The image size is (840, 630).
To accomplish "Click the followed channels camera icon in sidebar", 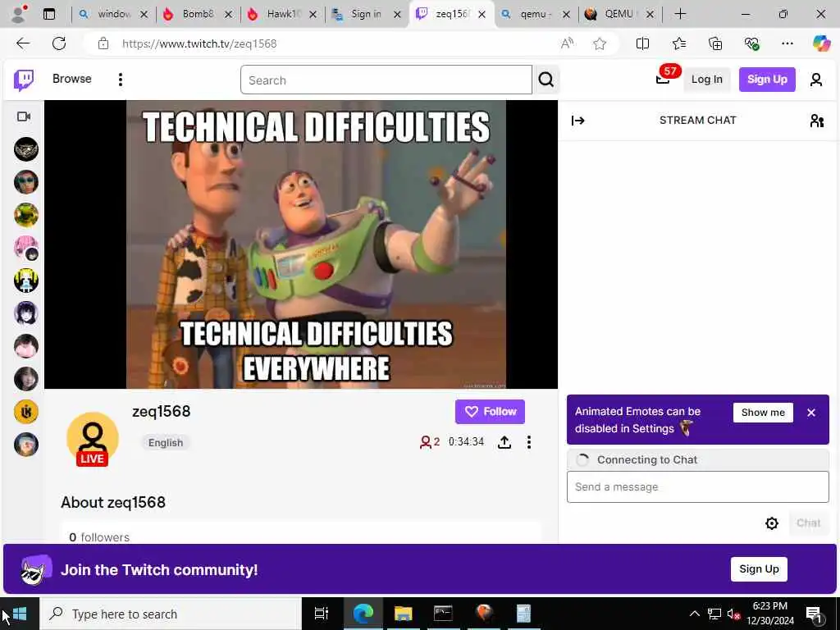I will (24, 116).
